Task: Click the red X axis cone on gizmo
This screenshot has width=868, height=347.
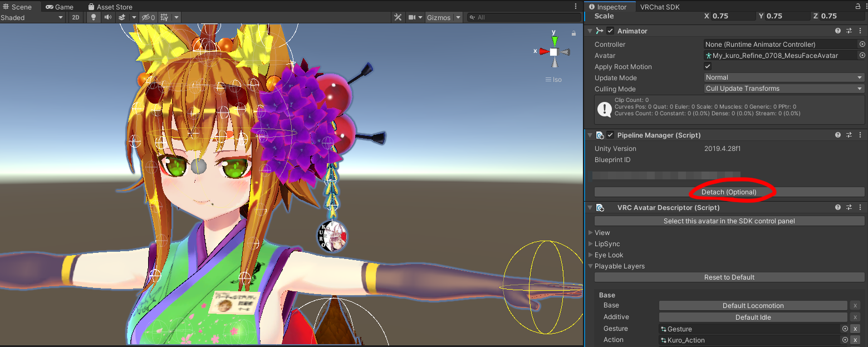Action: [x=544, y=51]
